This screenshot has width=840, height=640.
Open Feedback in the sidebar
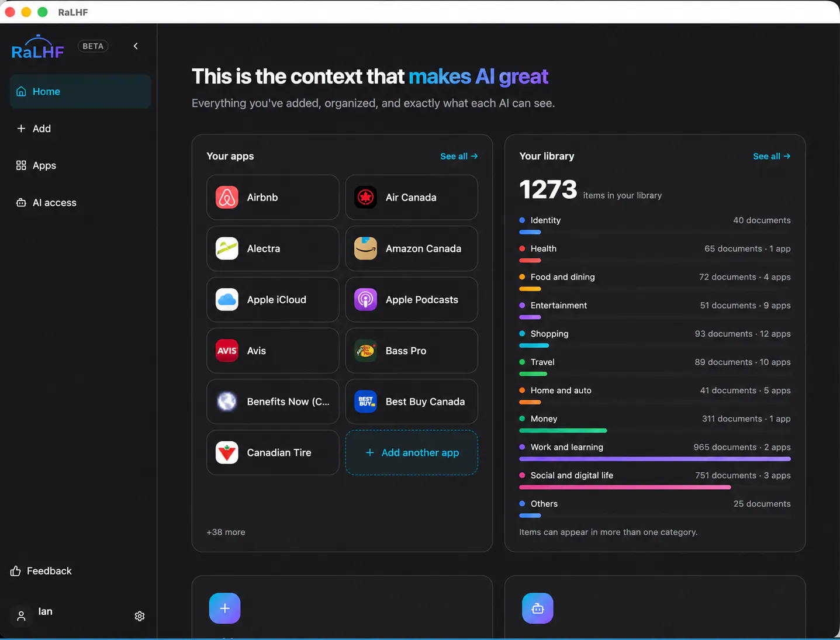tap(41, 571)
